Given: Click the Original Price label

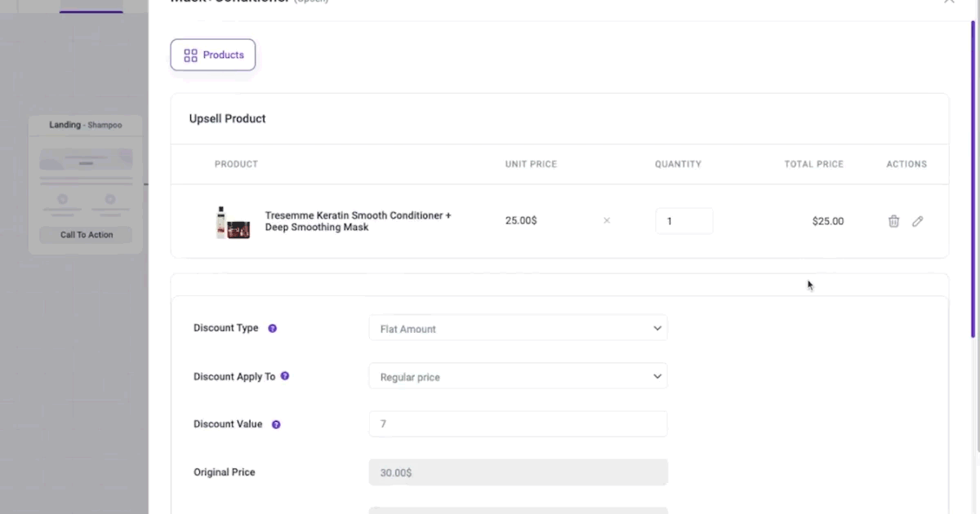Looking at the screenshot, I should [x=225, y=472].
